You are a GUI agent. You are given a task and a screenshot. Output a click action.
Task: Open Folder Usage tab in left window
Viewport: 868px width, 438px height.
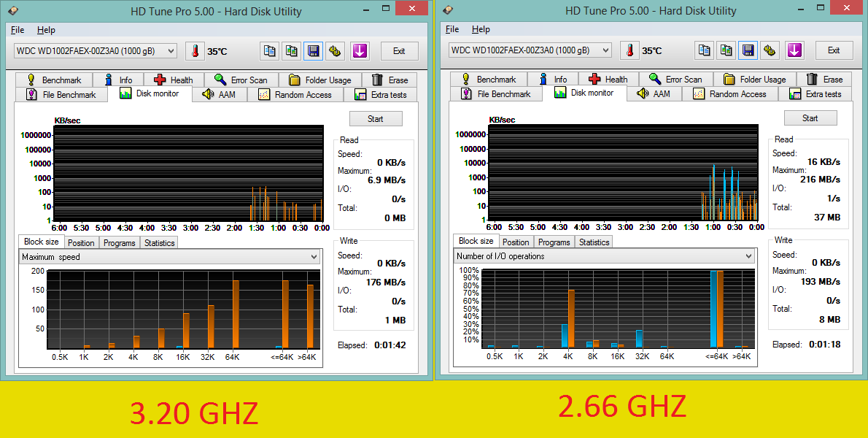320,80
